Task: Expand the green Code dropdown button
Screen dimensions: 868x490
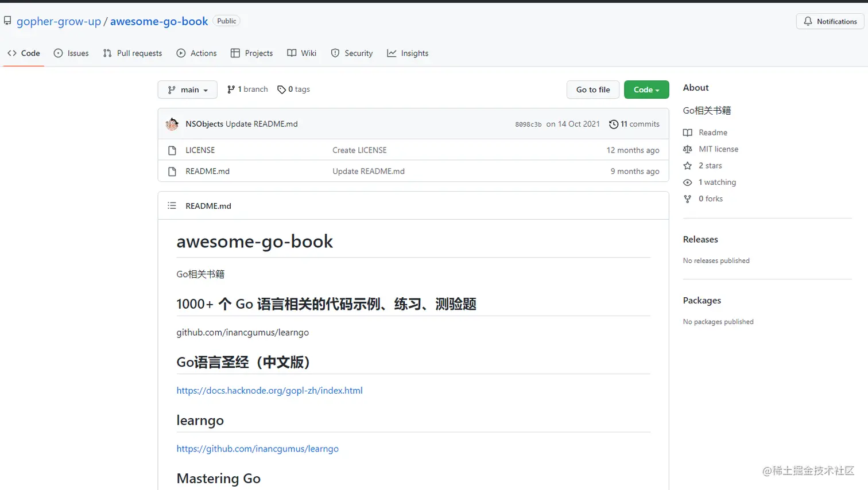Action: (x=646, y=90)
